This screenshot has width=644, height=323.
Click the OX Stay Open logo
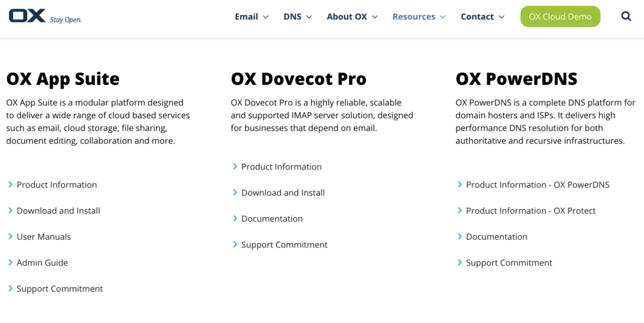pyautogui.click(x=45, y=16)
